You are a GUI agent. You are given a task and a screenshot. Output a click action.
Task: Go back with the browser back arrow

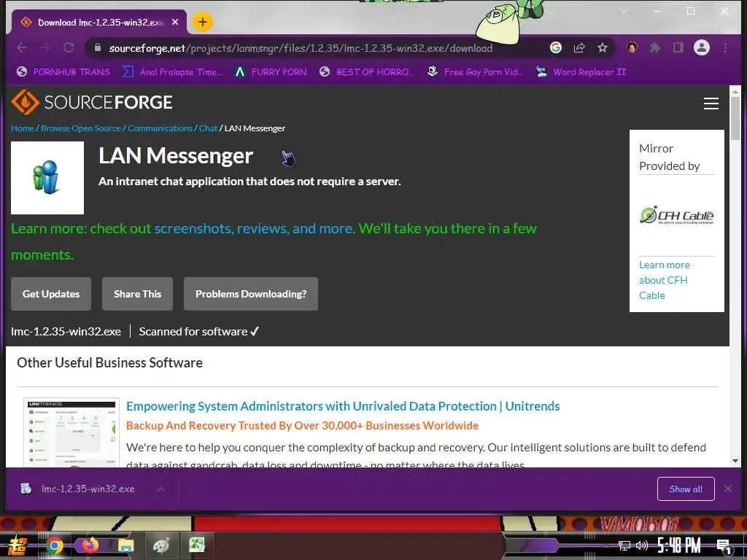(x=22, y=47)
